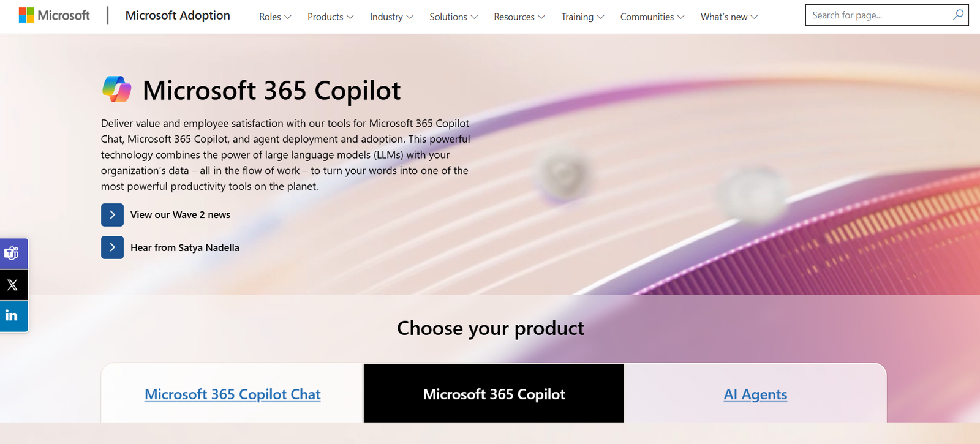Click the arrow button for Wave 2 news
Screen dimensions: 980x444
click(x=112, y=215)
